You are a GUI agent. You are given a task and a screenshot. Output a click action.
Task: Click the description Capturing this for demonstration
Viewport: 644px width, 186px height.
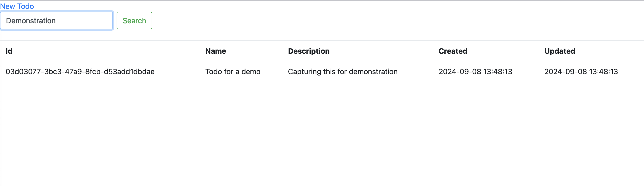coord(343,72)
